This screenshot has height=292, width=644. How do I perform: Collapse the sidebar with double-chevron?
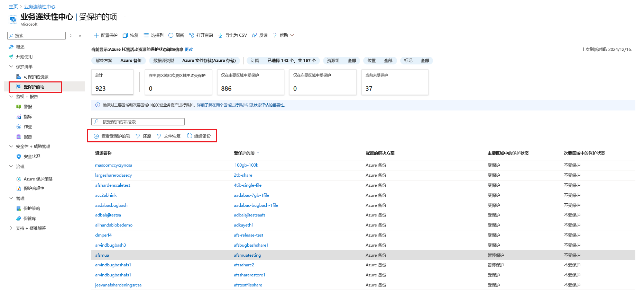[80, 36]
